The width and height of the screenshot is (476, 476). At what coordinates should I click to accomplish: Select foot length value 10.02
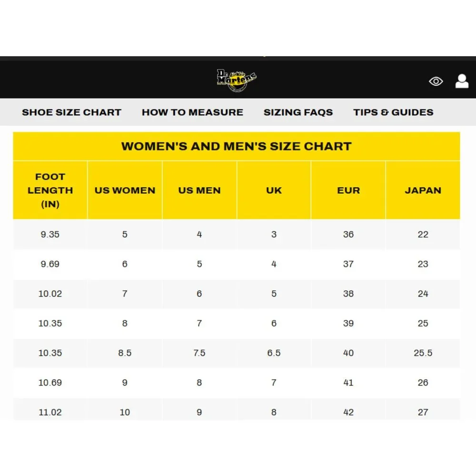(x=50, y=294)
